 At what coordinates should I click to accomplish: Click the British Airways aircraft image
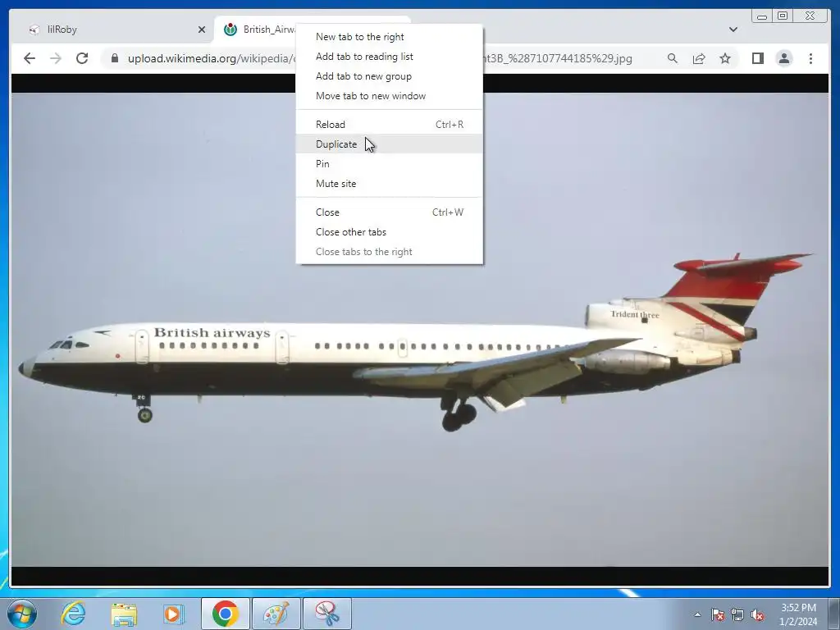tap(420, 330)
